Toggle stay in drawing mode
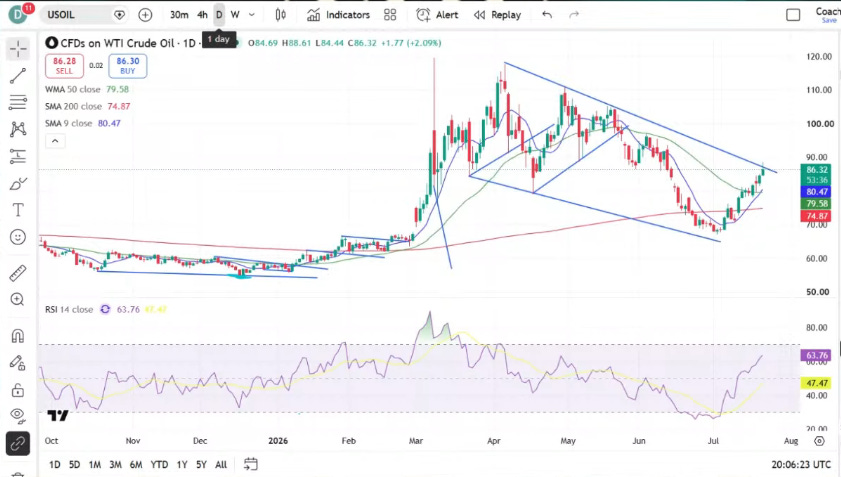Image resolution: width=841 pixels, height=477 pixels. pyautogui.click(x=18, y=363)
